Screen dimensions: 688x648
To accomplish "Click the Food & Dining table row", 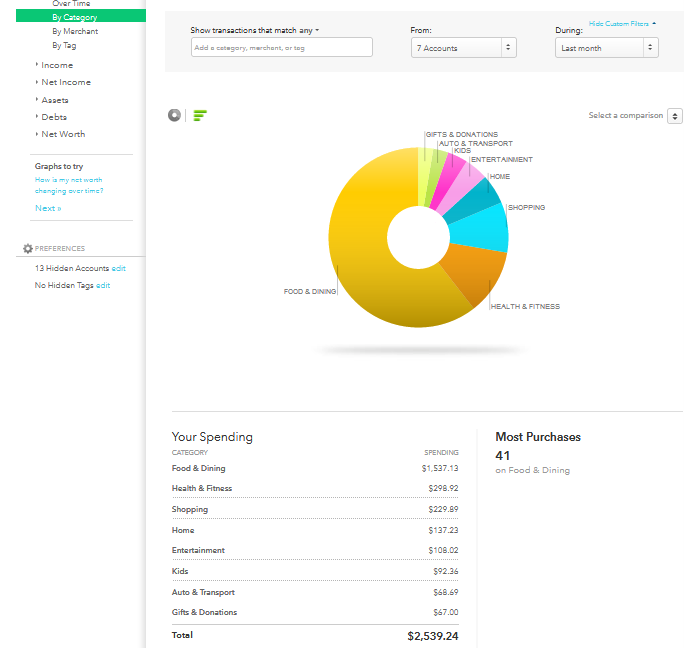I will tap(315, 468).
